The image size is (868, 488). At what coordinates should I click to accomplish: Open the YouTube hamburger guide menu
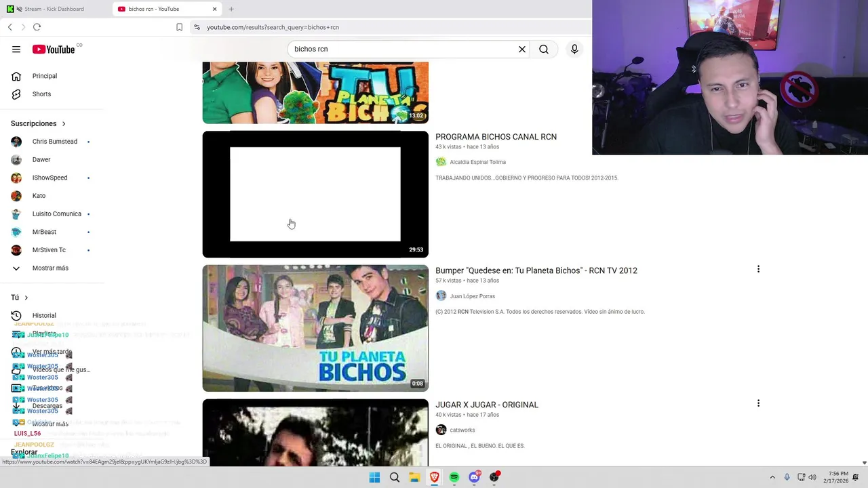[16, 49]
